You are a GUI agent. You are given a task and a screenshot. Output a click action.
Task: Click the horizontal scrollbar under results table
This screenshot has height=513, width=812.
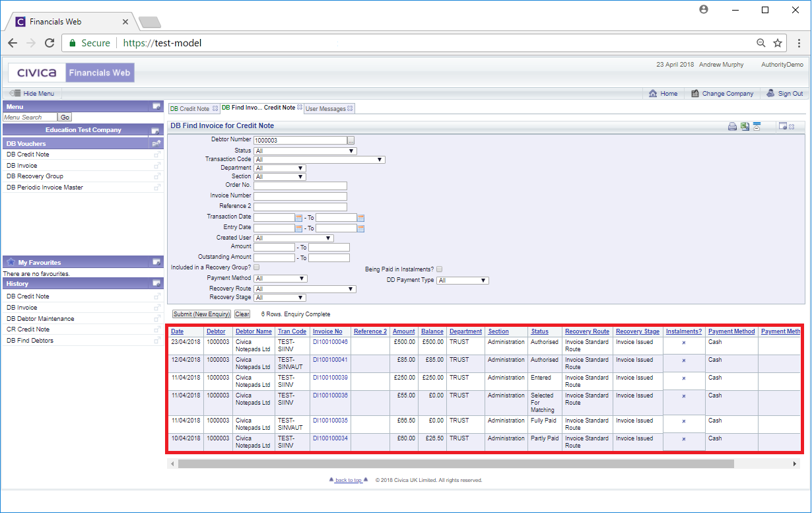[x=456, y=464]
